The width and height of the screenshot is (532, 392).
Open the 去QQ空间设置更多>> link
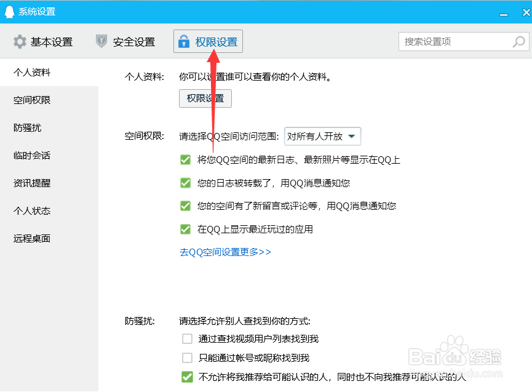225,252
